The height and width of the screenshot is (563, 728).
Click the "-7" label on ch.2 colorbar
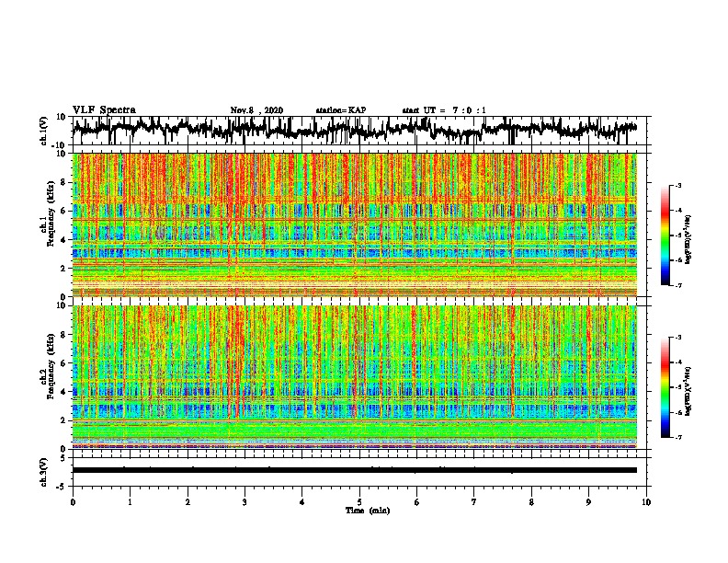click(678, 437)
